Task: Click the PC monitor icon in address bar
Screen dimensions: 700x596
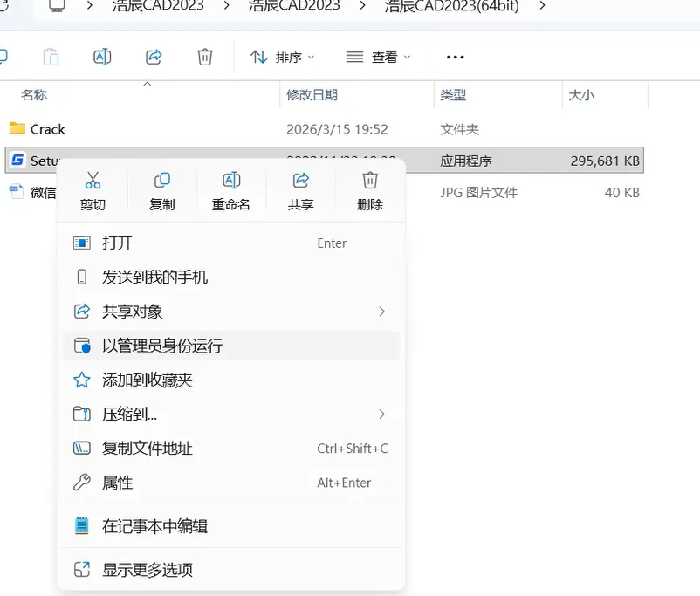Action: pos(57,5)
